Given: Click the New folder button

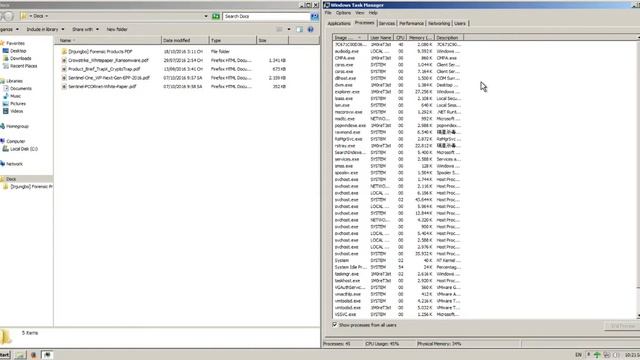Looking at the screenshot, I should [x=117, y=29].
